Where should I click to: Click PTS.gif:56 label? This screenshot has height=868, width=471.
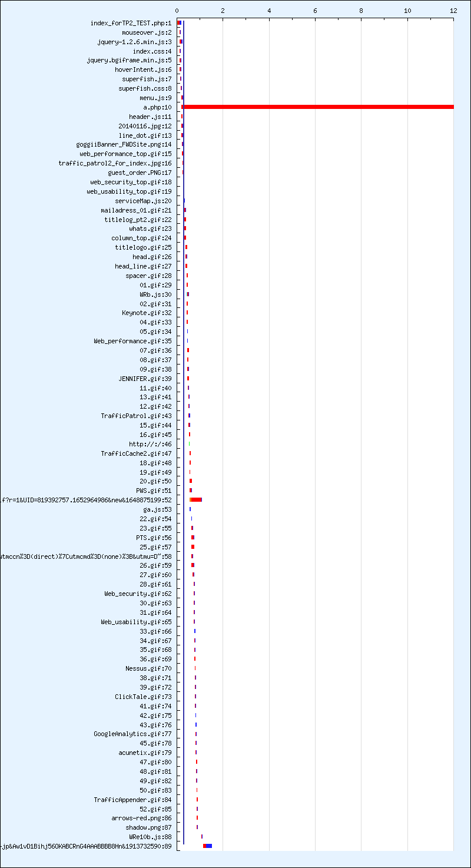pyautogui.click(x=154, y=538)
